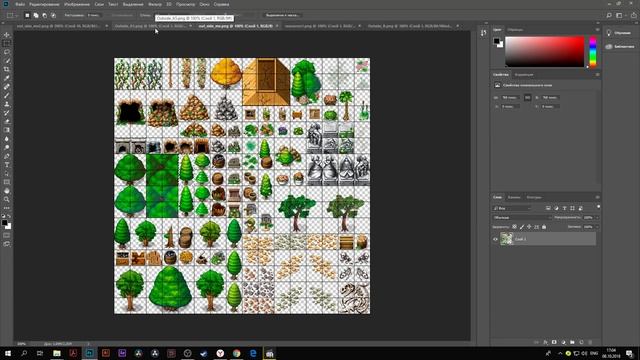Screen dimensions: 640x360
Task: Switch to the Channels tab
Action: point(514,197)
